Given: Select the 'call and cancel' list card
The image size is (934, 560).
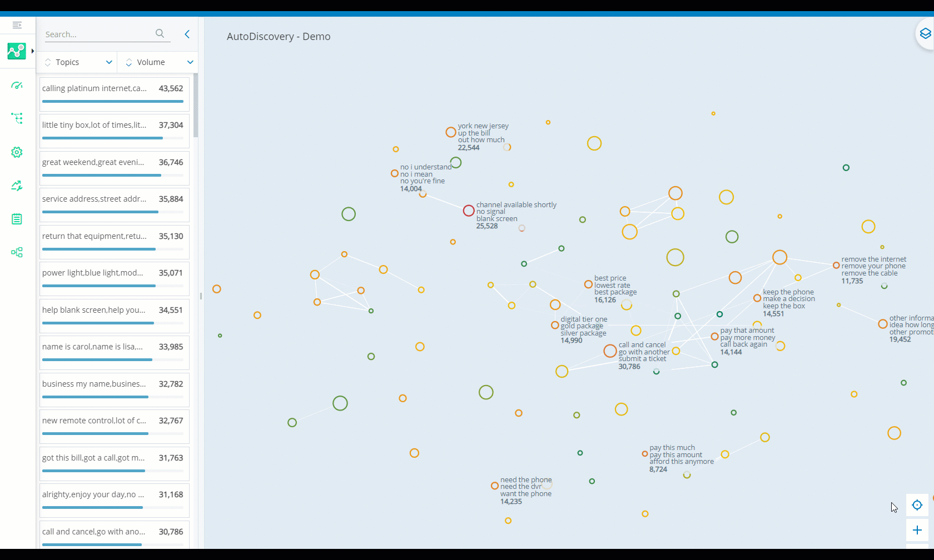Looking at the screenshot, I should pos(115,535).
